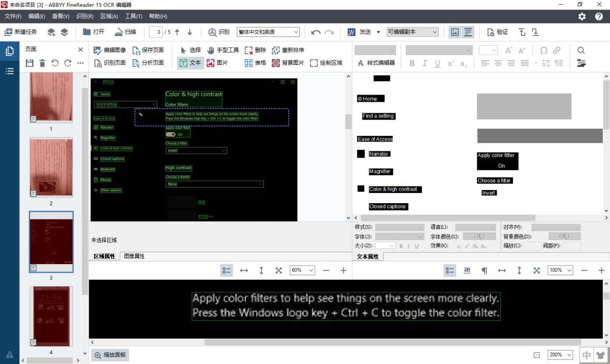Click the list view icon in left sidebar
This screenshot has width=610, height=364.
click(10, 71)
